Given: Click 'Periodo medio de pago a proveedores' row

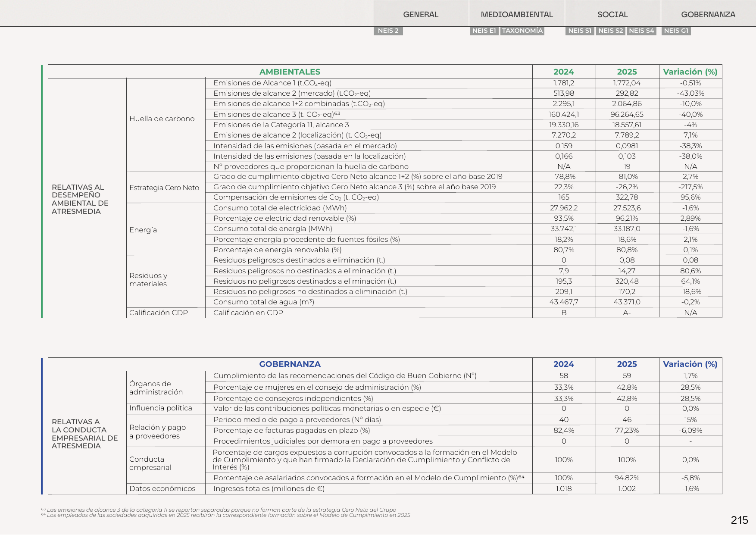Looking at the screenshot, I should click(297, 419).
